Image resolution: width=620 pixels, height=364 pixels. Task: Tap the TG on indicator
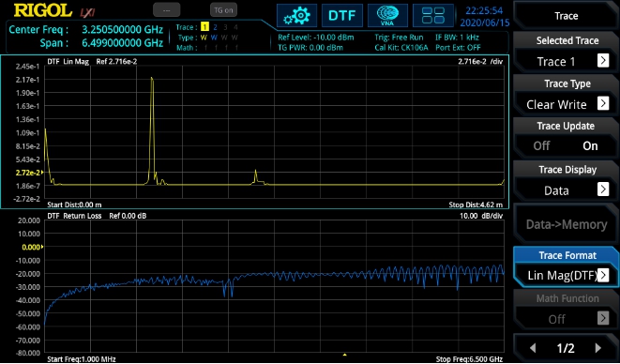click(224, 10)
